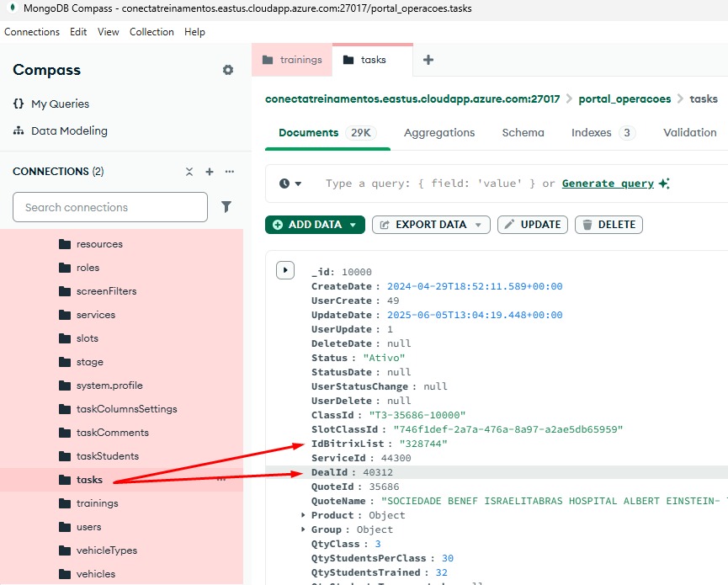Viewport: 728px width, 585px height.
Task: Open connections more options ellipsis
Action: click(x=230, y=172)
